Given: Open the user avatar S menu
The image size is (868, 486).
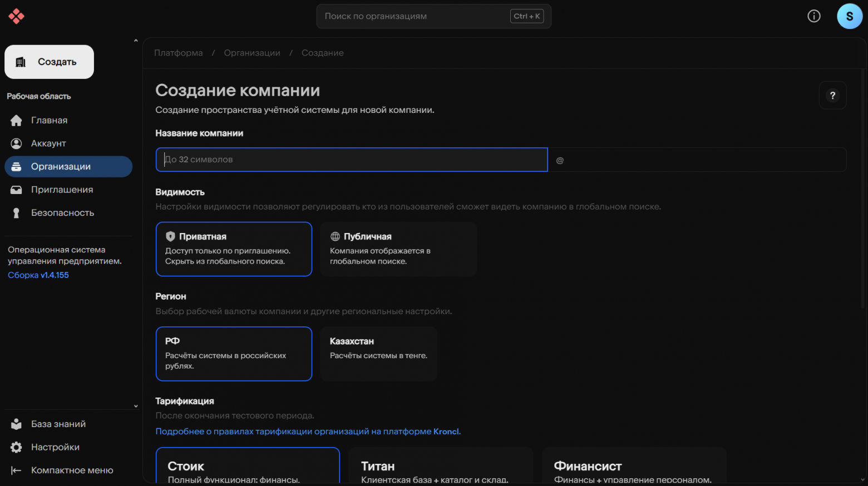Looking at the screenshot, I should coord(849,16).
